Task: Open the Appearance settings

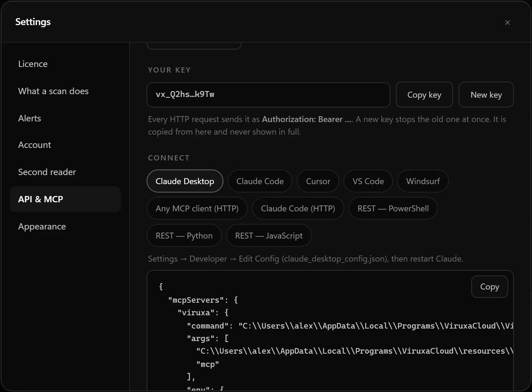Action: point(65,226)
